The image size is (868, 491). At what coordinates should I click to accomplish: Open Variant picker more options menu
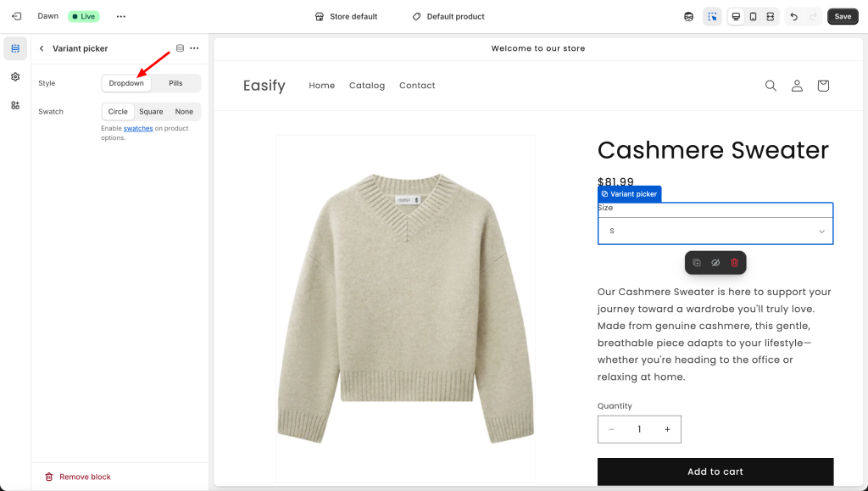(194, 48)
